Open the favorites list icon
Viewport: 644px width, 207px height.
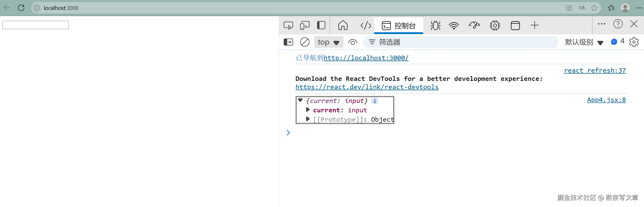(x=611, y=8)
